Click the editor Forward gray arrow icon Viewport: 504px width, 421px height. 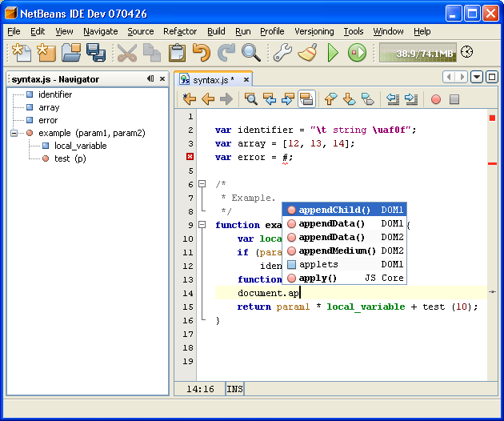(226, 98)
